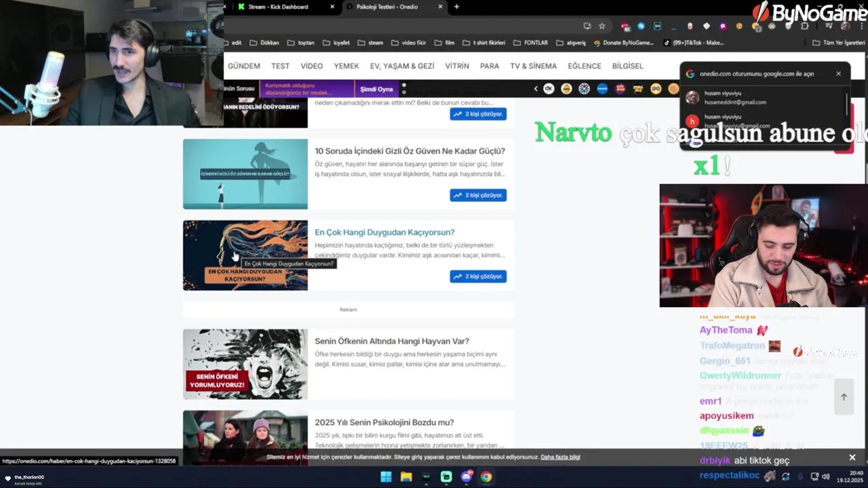
Task: Expand the toptan bookmarks folder
Action: click(301, 43)
